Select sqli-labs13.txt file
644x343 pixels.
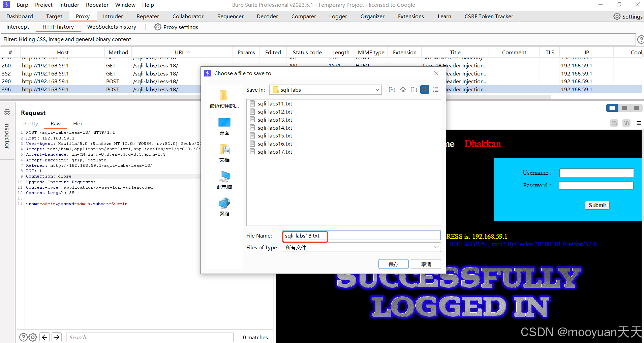(x=271, y=120)
